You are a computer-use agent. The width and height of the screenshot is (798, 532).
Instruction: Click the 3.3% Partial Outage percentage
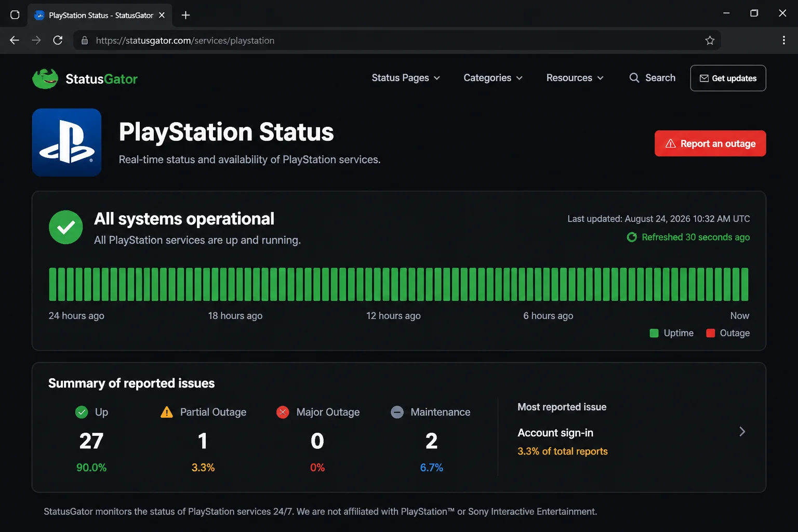click(x=203, y=468)
